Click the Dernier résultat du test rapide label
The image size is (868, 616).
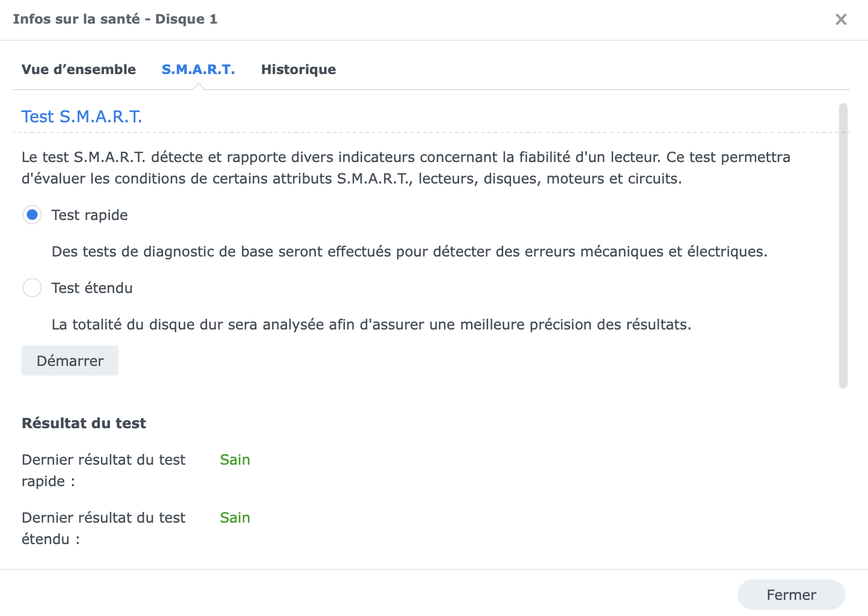pyautogui.click(x=103, y=470)
